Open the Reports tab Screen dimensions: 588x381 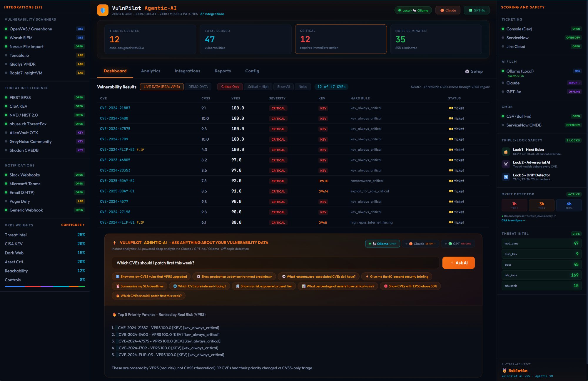tap(223, 71)
